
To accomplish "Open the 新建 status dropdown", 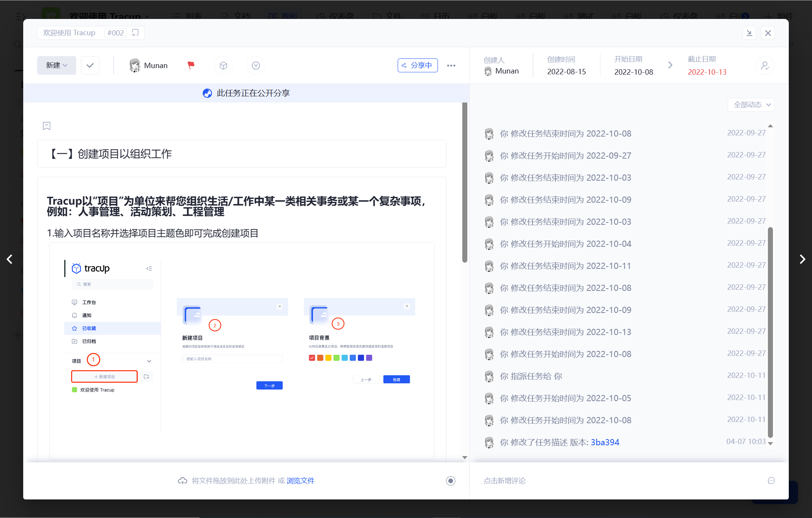I will coord(56,65).
